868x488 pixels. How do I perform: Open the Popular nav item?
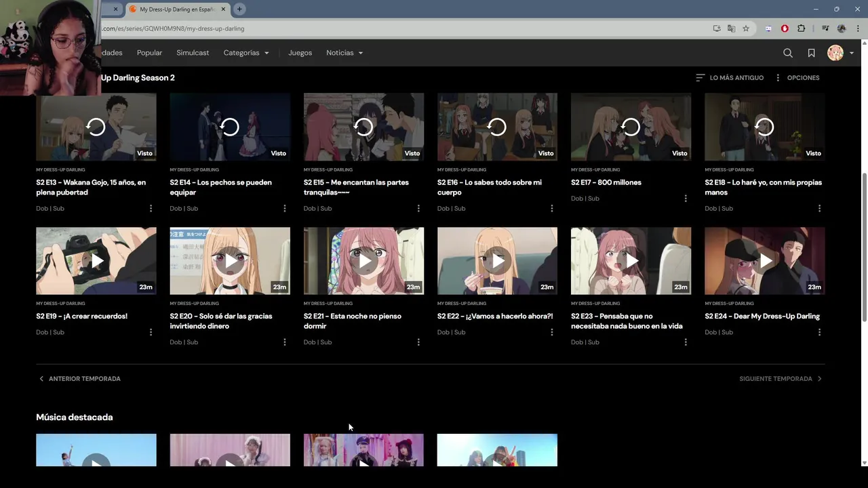[149, 53]
